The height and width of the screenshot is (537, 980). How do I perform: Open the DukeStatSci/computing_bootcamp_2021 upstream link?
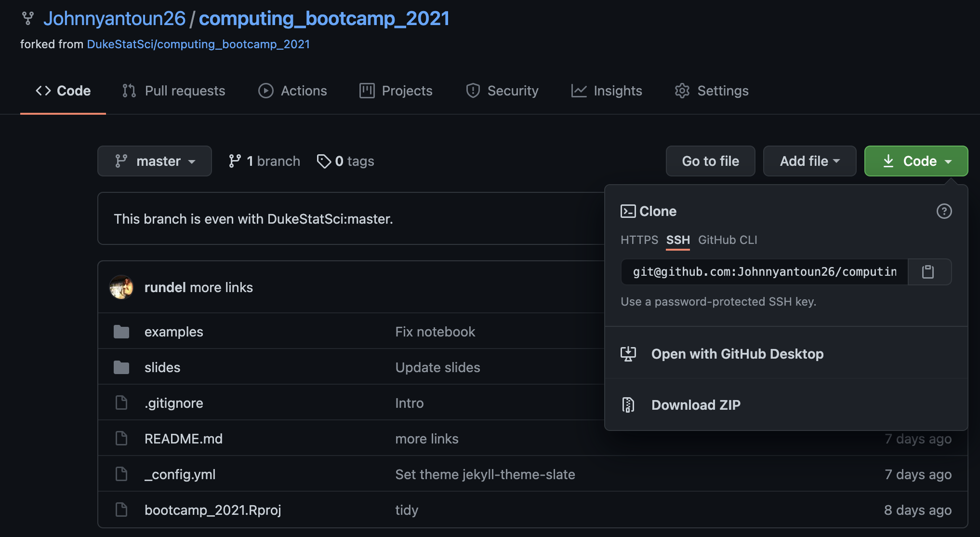tap(198, 44)
